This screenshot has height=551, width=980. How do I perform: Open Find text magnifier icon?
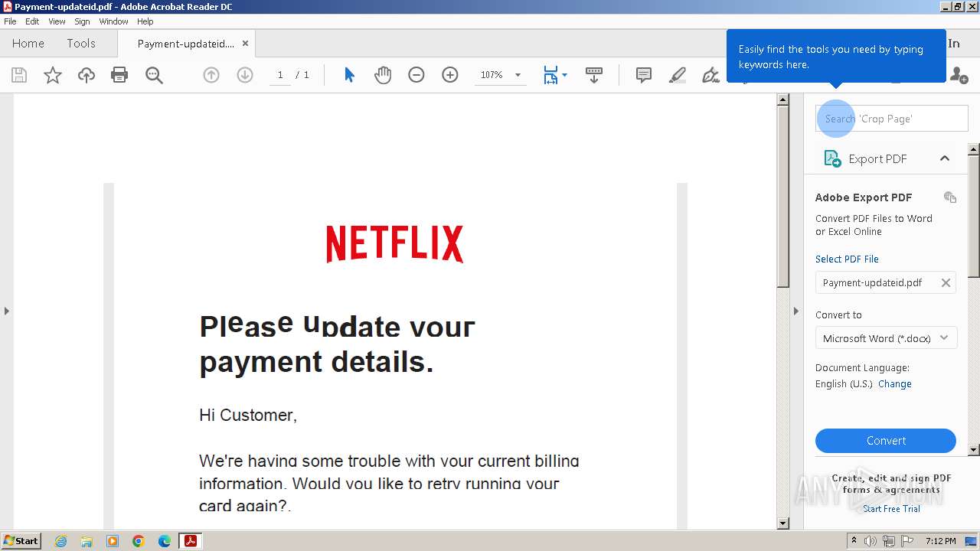coord(154,75)
